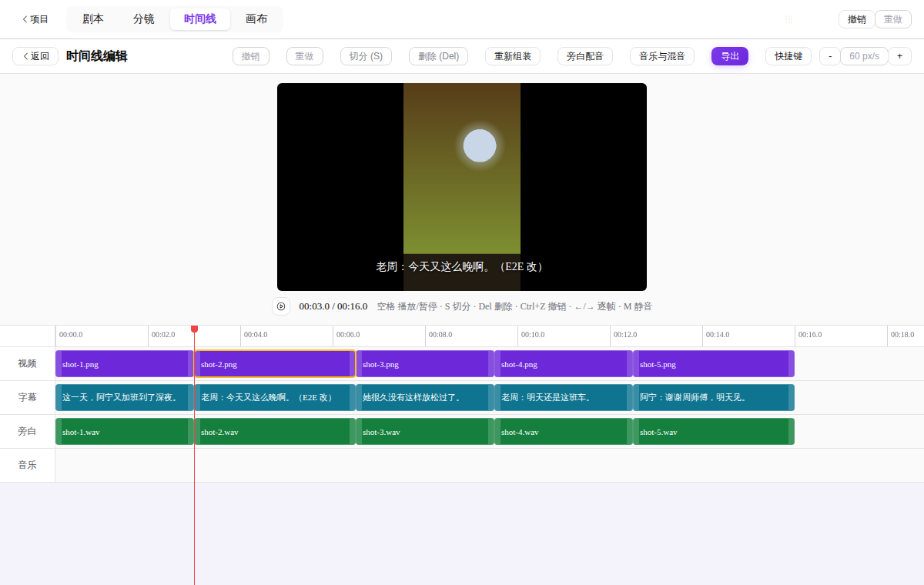Click the 删除 (Del) button
Screen dimensions: 924x585
[439, 56]
